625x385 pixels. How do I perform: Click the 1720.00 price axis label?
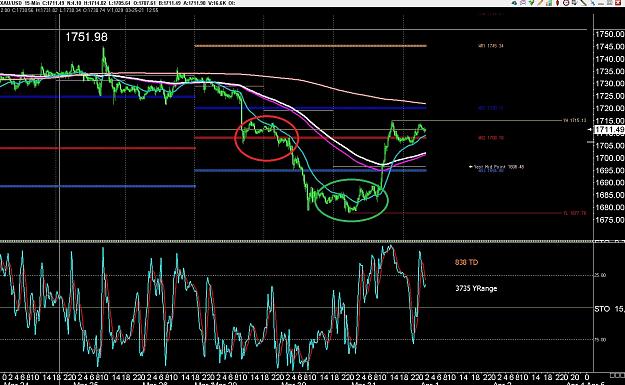(x=609, y=108)
